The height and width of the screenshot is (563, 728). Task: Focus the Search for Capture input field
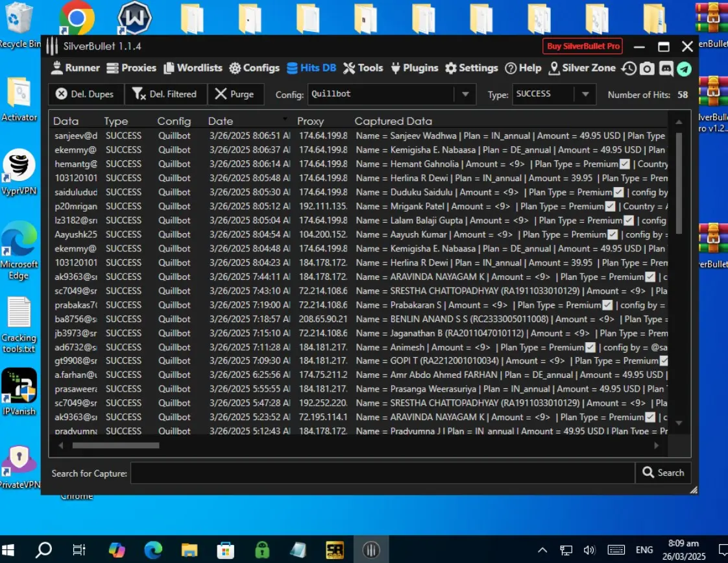[x=383, y=473]
